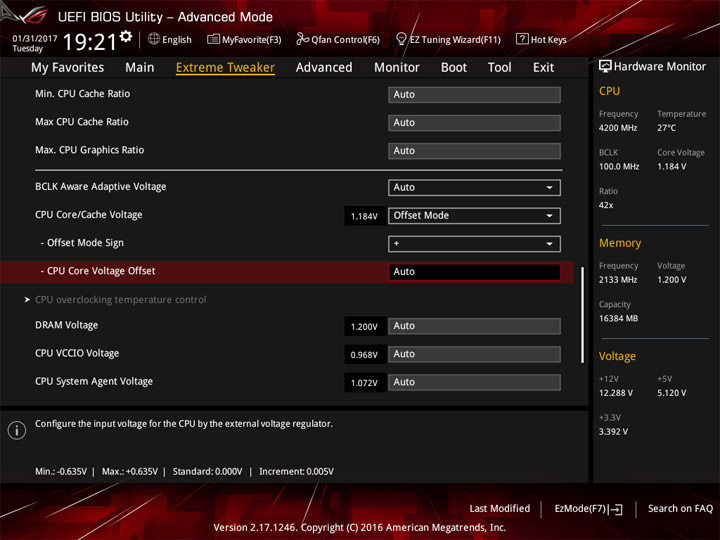This screenshot has width=720, height=540.
Task: Show Hot Keys
Action: click(541, 39)
